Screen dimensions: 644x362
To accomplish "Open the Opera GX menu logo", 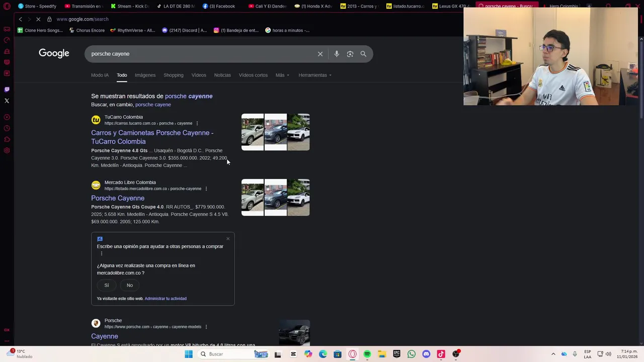I will click(7, 7).
